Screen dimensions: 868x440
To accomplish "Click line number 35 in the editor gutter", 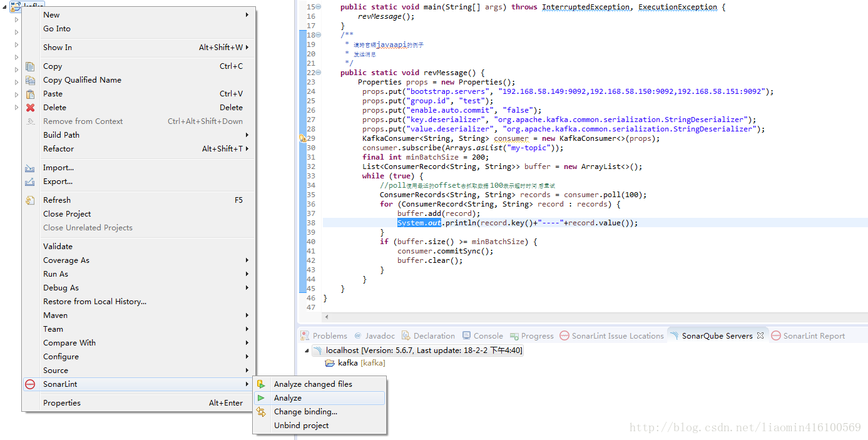I will pyautogui.click(x=311, y=195).
